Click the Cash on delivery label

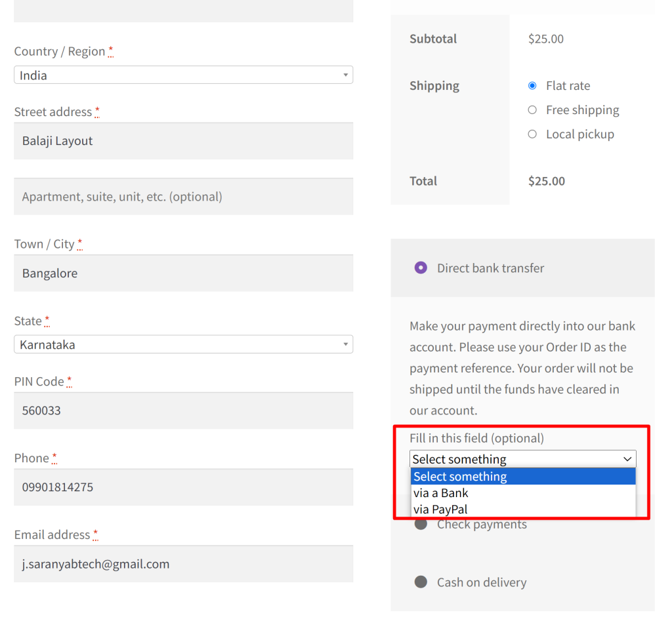(482, 582)
